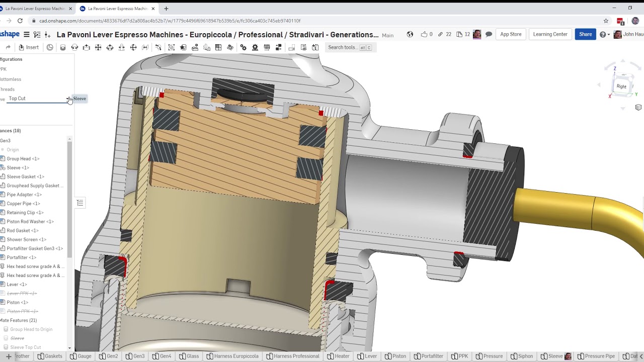The width and height of the screenshot is (644, 362).
Task: Click the Insert button in toolbar
Action: click(x=29, y=47)
